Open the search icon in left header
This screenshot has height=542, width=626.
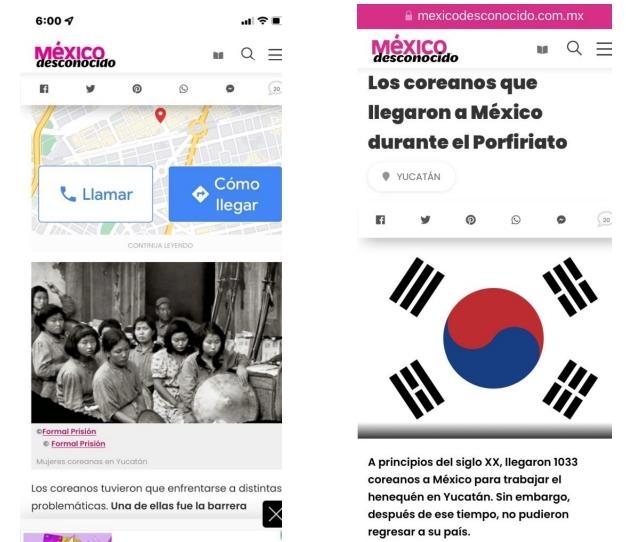pos(248,54)
